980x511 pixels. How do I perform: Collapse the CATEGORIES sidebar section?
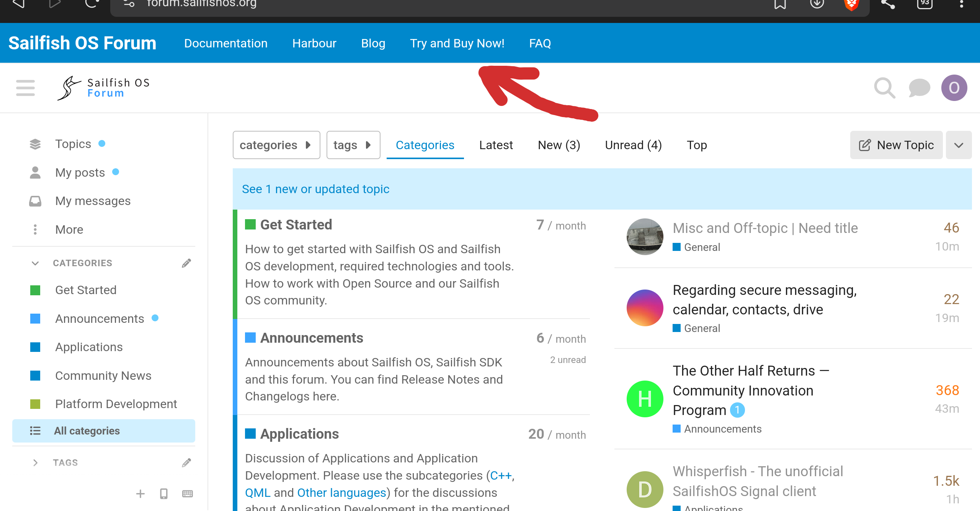tap(35, 263)
